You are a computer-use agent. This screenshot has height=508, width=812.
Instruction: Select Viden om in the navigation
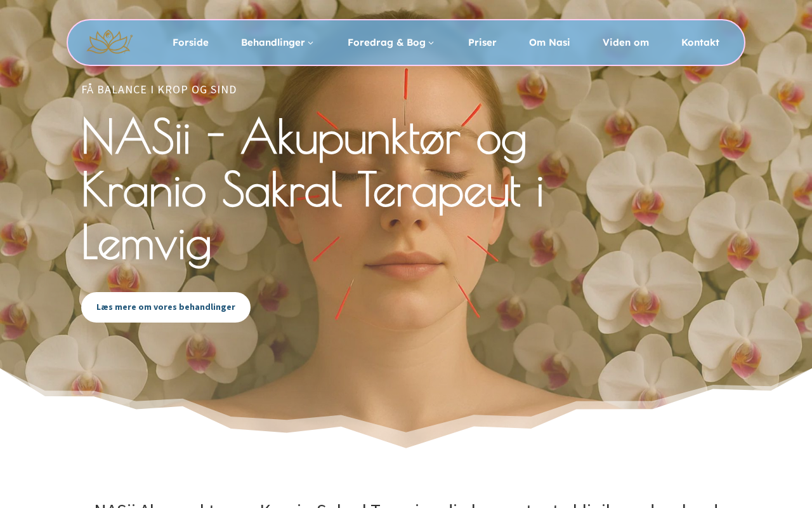tap(625, 43)
